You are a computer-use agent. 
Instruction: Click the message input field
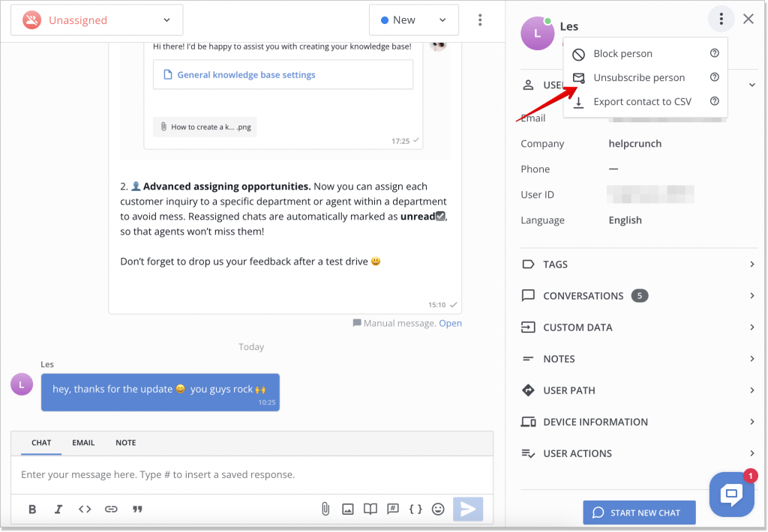tap(252, 475)
